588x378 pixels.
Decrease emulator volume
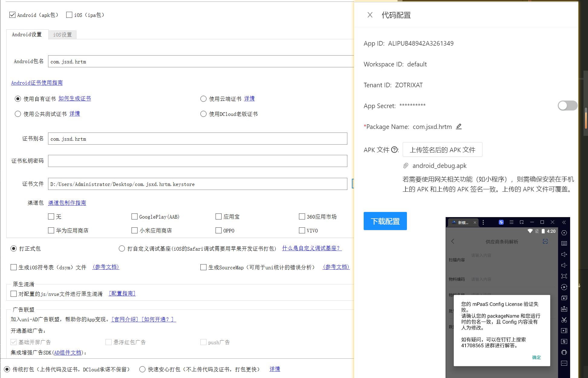(564, 265)
